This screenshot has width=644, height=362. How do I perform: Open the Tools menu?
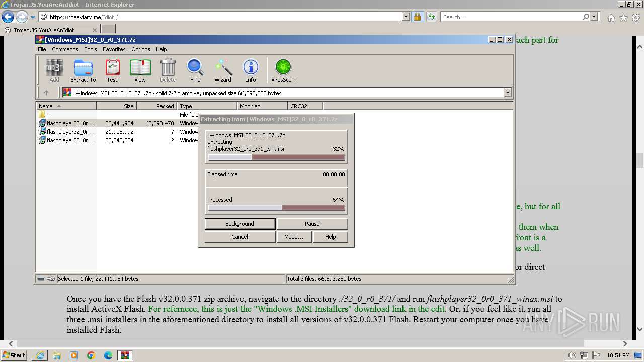91,49
